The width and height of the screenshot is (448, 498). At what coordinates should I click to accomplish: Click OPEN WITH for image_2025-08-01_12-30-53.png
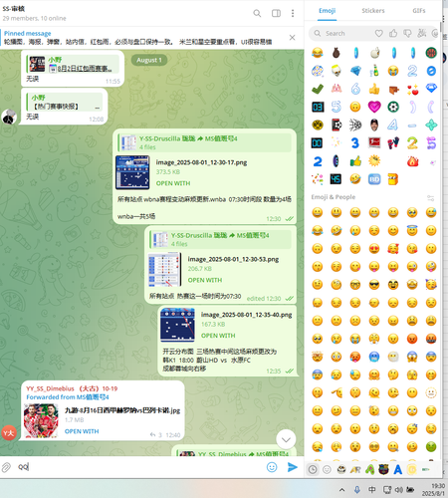tap(205, 280)
